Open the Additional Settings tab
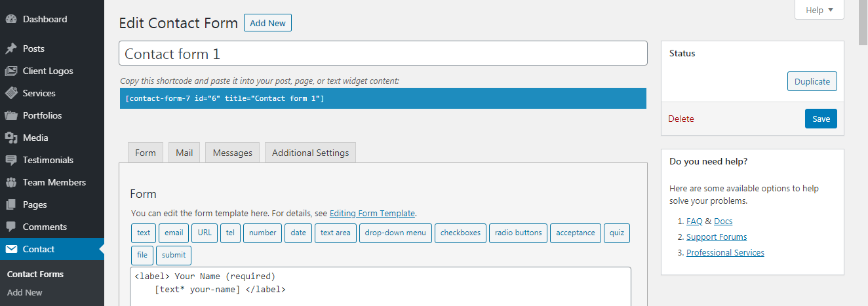 (x=310, y=153)
